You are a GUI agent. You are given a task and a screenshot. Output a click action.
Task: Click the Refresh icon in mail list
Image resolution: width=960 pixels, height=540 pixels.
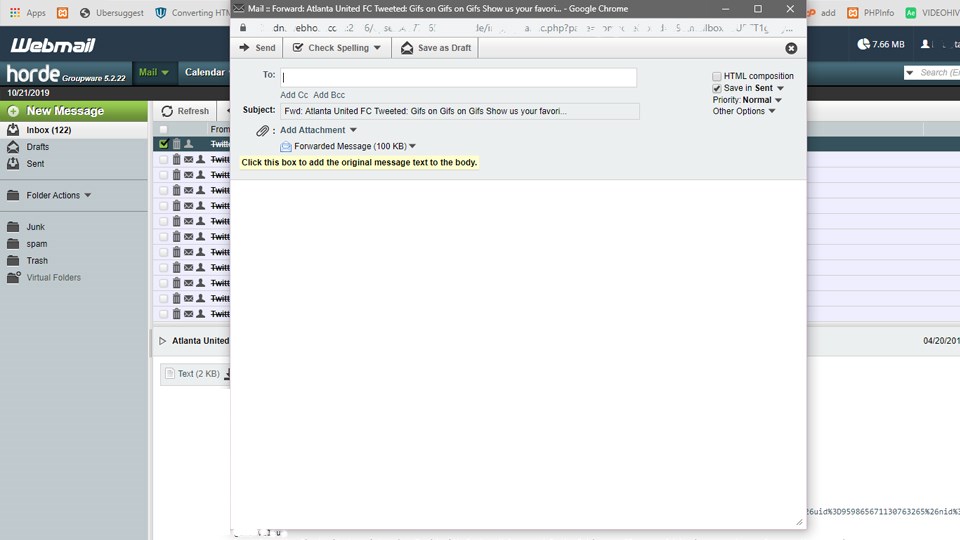tap(167, 111)
